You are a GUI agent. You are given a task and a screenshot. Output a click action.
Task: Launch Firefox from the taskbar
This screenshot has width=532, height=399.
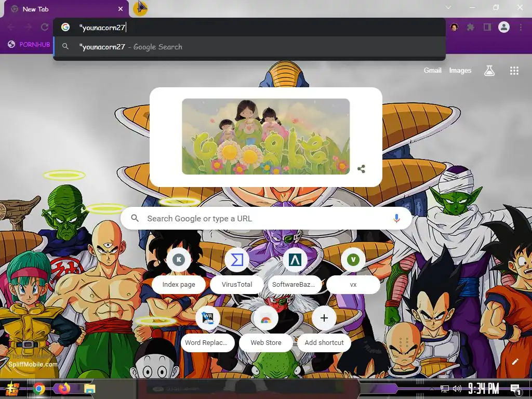pos(64,389)
